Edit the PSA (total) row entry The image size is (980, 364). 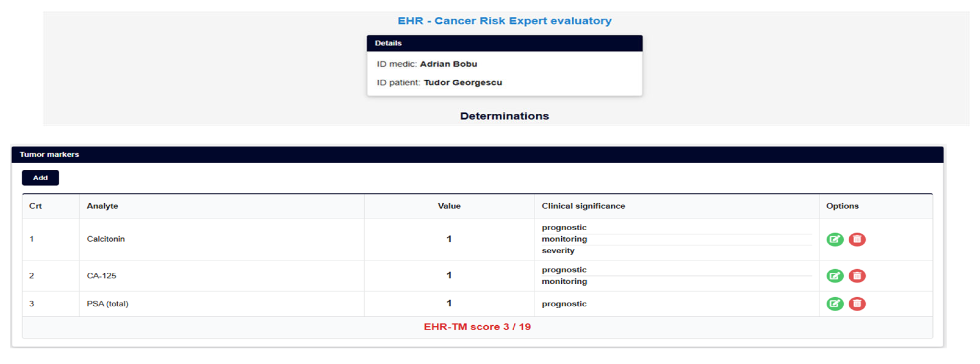click(835, 303)
